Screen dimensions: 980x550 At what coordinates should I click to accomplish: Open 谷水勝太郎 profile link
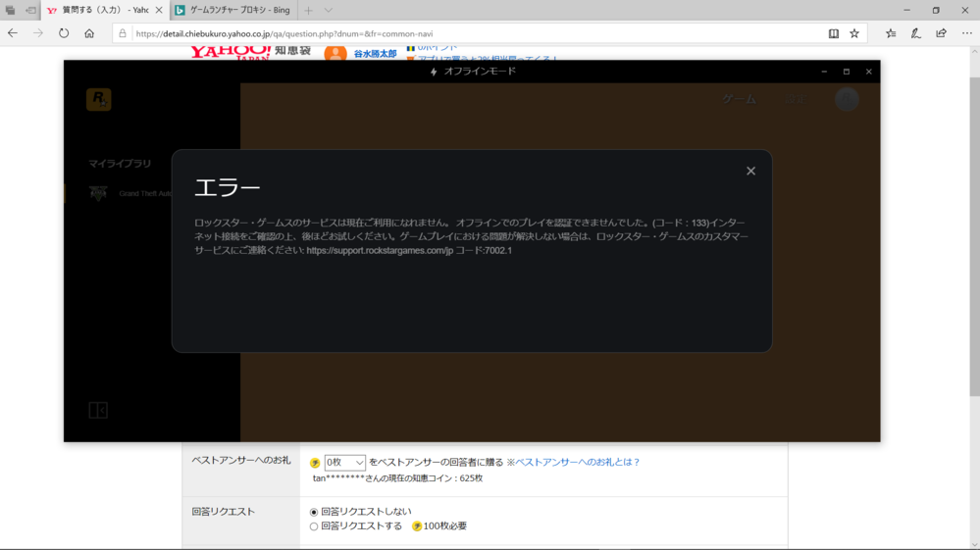coord(375,54)
